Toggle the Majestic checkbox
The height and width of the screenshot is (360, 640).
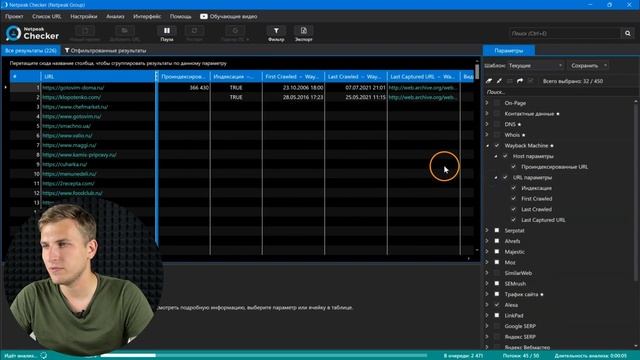tap(497, 251)
